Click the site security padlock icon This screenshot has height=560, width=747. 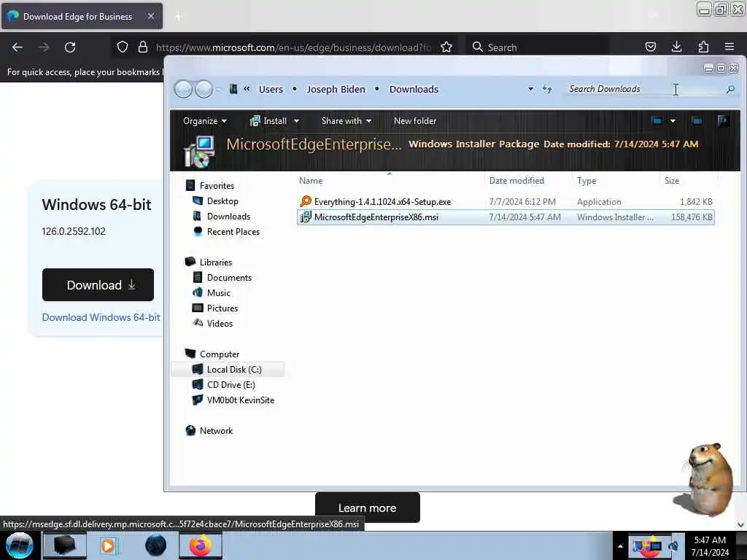click(142, 47)
